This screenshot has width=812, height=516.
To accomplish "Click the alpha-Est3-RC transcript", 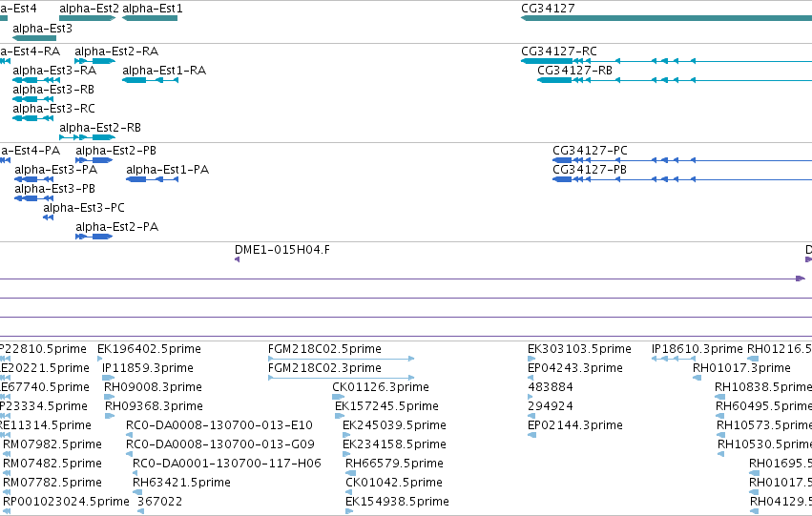I will pyautogui.click(x=33, y=118).
